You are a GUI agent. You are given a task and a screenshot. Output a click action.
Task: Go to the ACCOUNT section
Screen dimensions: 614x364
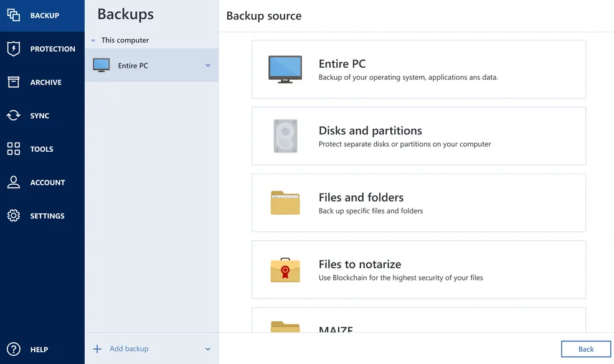[42, 182]
